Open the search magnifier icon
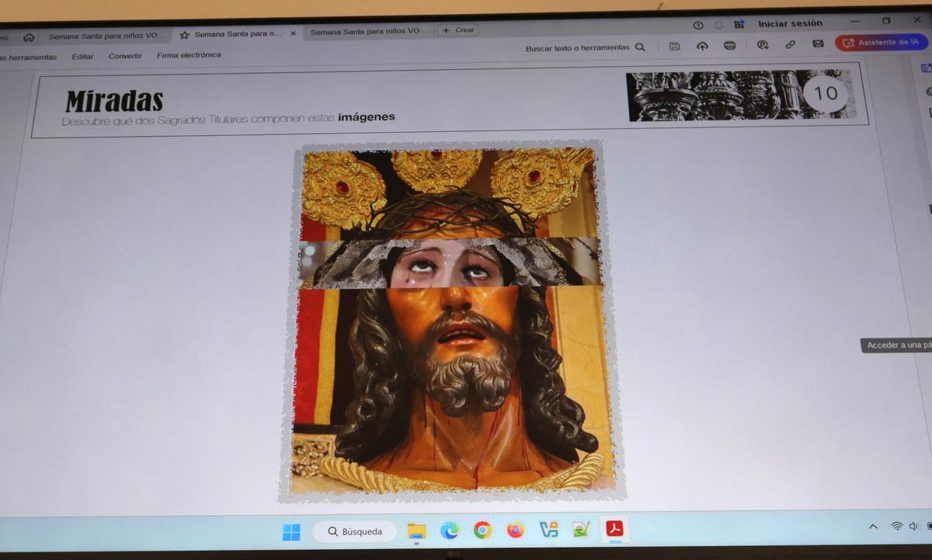932x560 pixels. point(640,47)
